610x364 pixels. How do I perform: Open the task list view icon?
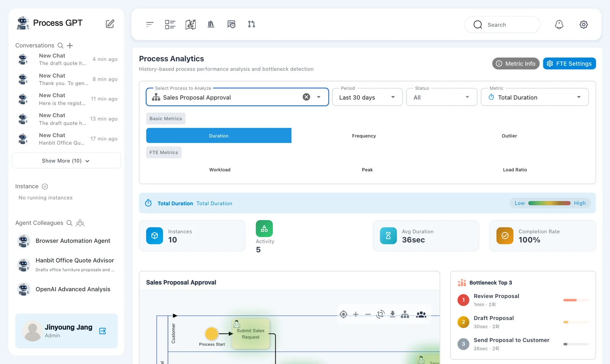pyautogui.click(x=170, y=24)
